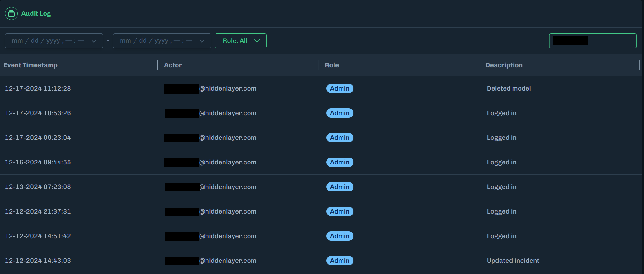The width and height of the screenshot is (644, 274).
Task: Click Logged in on 10:53:26 row
Action: (501, 113)
